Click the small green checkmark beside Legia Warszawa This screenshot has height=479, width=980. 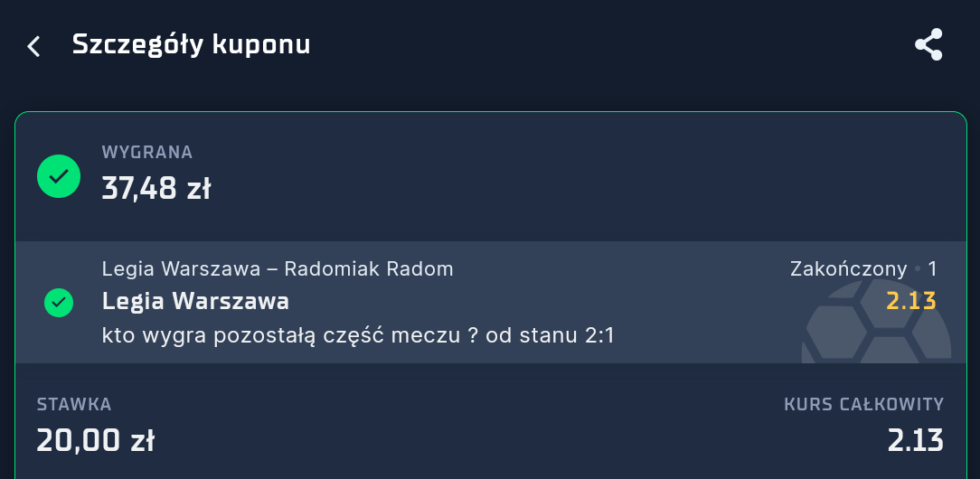tap(59, 302)
